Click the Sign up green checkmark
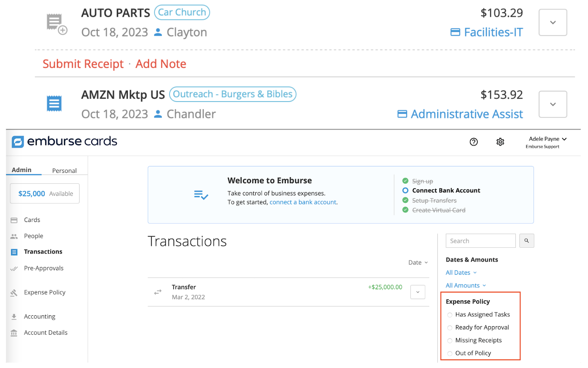The width and height of the screenshot is (588, 368). click(405, 181)
